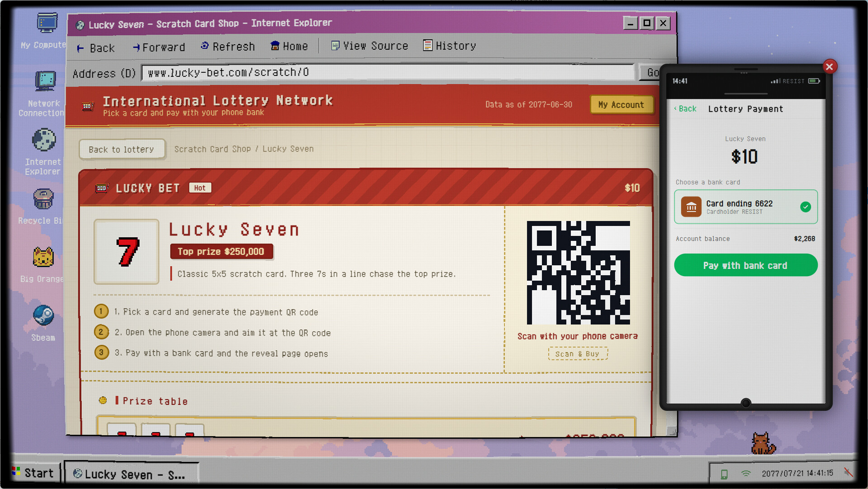The height and width of the screenshot is (489, 868).
Task: Click the Lucky Seven card thumbnail
Action: (x=126, y=252)
